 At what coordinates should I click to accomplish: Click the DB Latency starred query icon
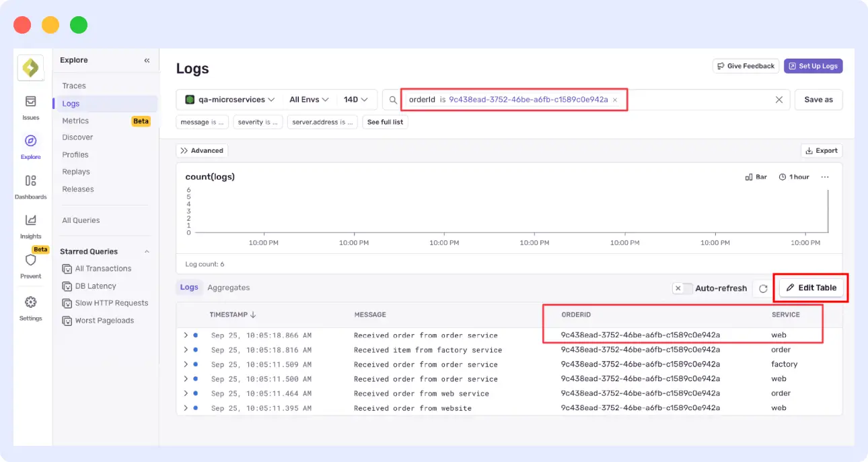pos(67,286)
